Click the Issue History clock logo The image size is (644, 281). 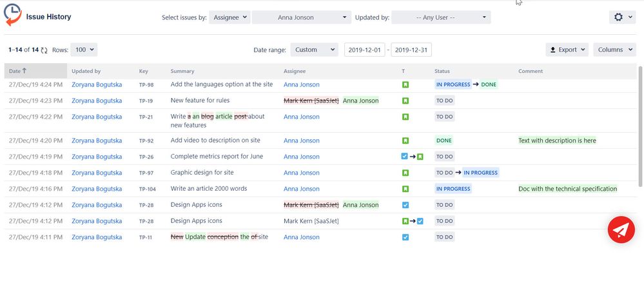tap(13, 15)
